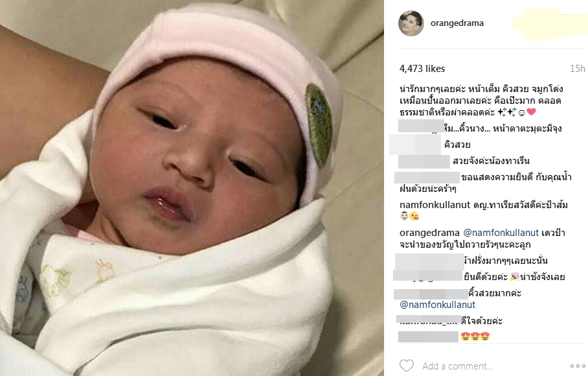Screen dimensions: 588x376
Task: Click orangedrama username in comment reply
Action: click(429, 233)
